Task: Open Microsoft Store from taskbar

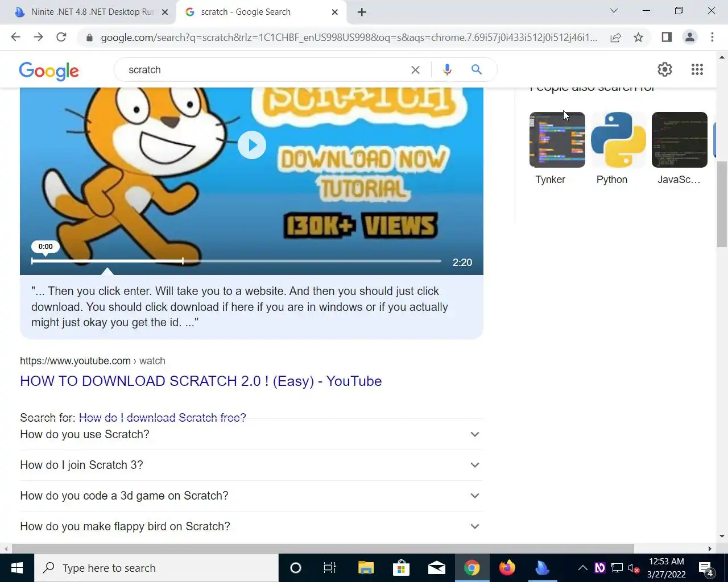Action: (x=401, y=568)
